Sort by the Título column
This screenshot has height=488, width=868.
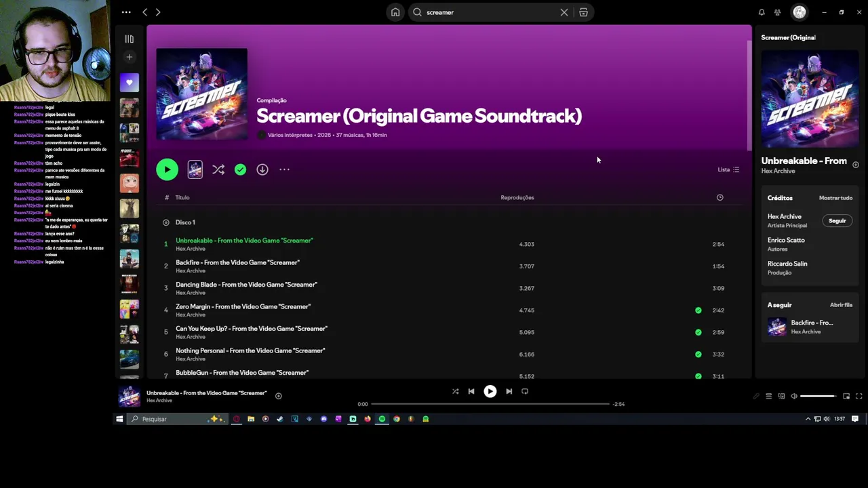pyautogui.click(x=182, y=197)
